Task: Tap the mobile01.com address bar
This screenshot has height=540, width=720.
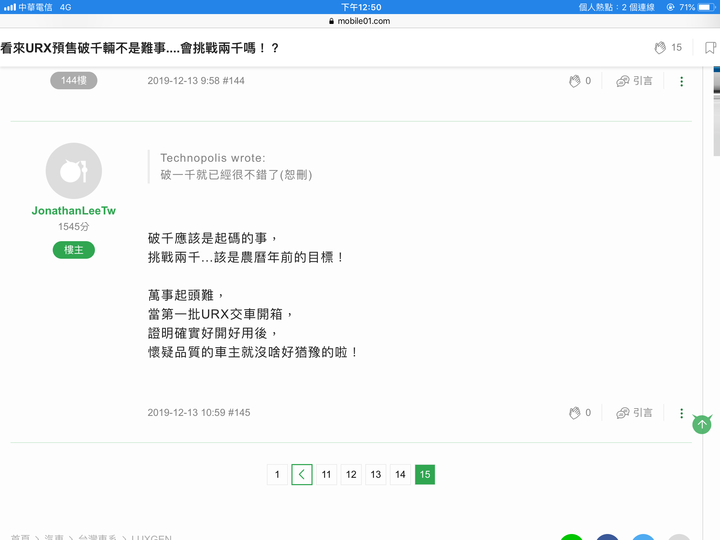Action: click(360, 21)
